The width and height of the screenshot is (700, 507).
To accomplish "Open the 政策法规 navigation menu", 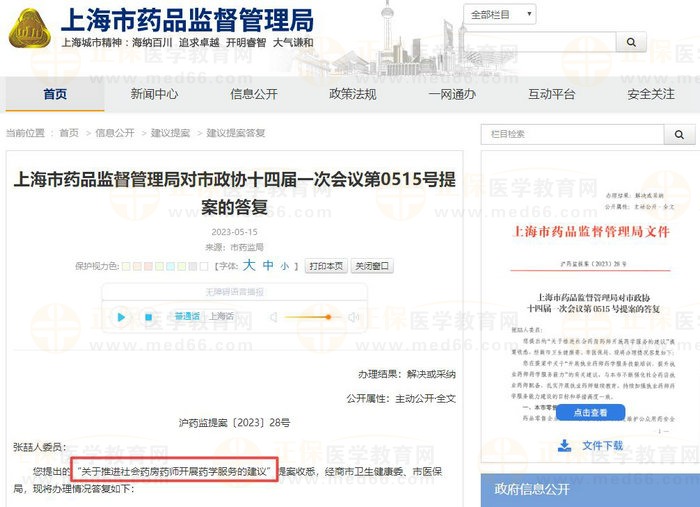I will tap(353, 94).
